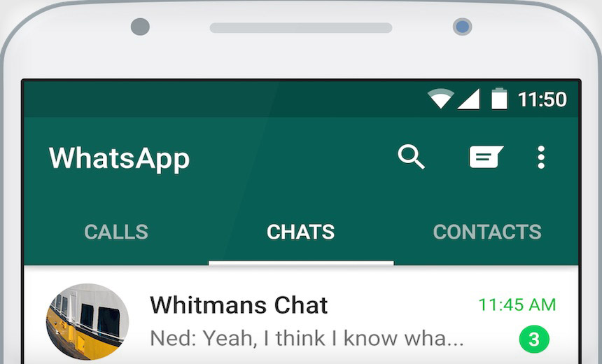Tap the phone's front camera lens
The height and width of the screenshot is (364, 602).
click(462, 27)
